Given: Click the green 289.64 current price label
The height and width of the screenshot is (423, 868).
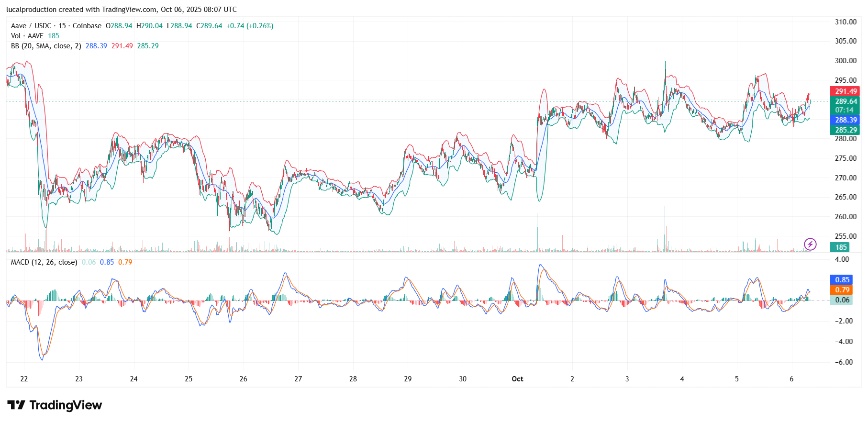Looking at the screenshot, I should point(845,101).
